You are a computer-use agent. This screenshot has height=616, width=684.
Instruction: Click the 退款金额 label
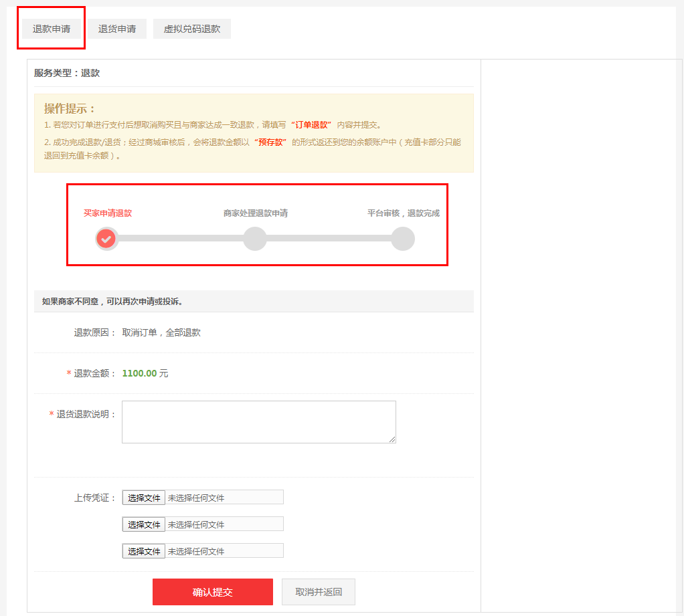point(94,373)
